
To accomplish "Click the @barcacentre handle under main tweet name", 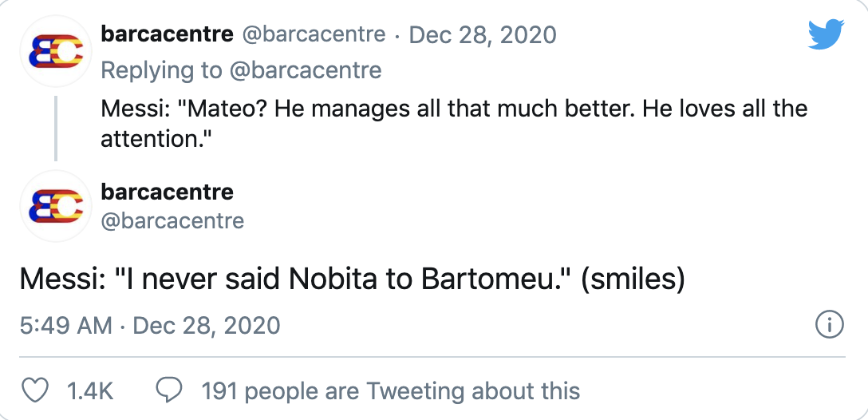I will pyautogui.click(x=172, y=220).
